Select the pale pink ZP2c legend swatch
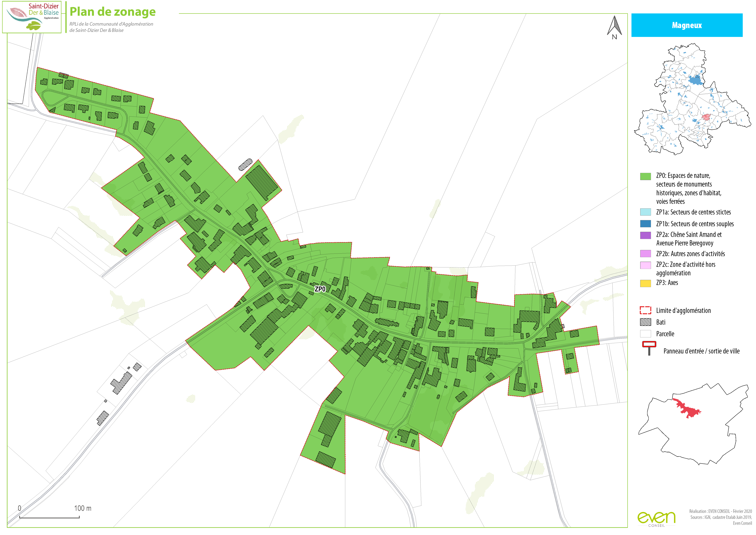The width and height of the screenshot is (756, 535). pyautogui.click(x=645, y=265)
